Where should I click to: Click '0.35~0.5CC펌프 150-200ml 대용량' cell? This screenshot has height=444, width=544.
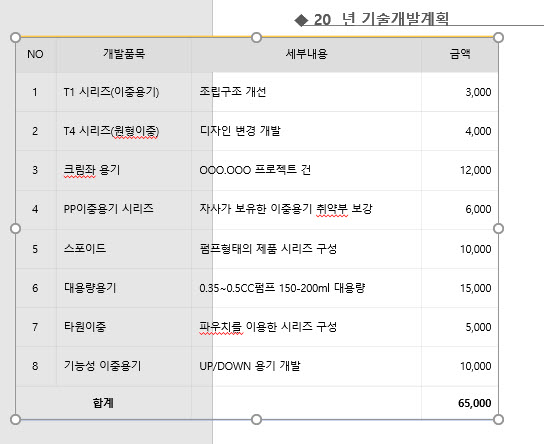(x=306, y=288)
